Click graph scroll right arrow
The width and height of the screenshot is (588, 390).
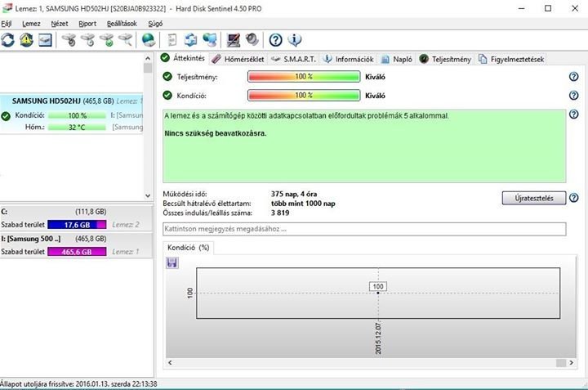click(572, 362)
